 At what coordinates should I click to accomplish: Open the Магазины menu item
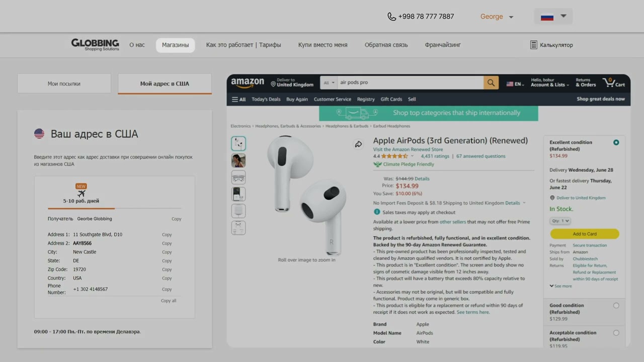pyautogui.click(x=175, y=45)
